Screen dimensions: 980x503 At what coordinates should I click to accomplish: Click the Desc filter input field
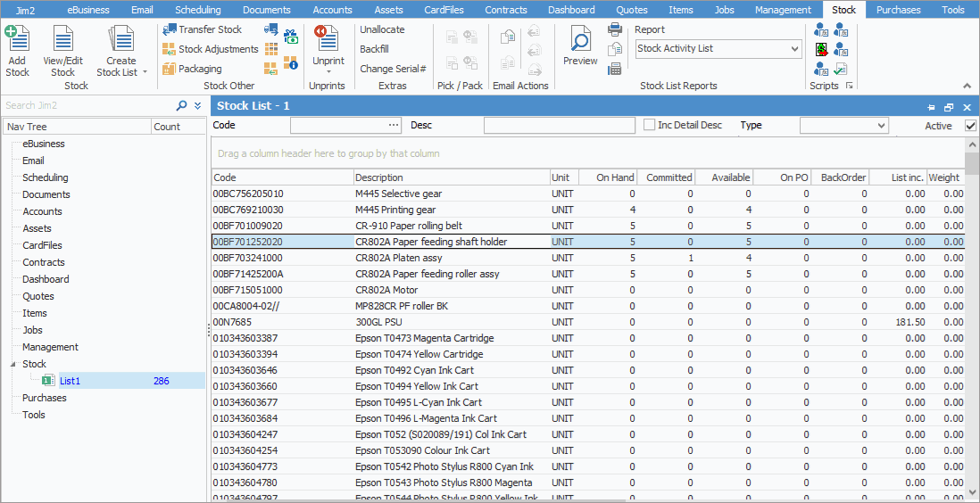pyautogui.click(x=559, y=126)
